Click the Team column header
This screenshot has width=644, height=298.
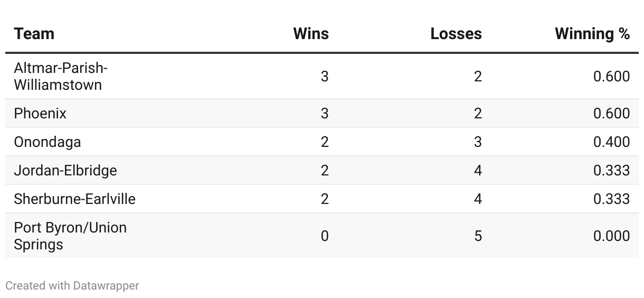pyautogui.click(x=34, y=34)
